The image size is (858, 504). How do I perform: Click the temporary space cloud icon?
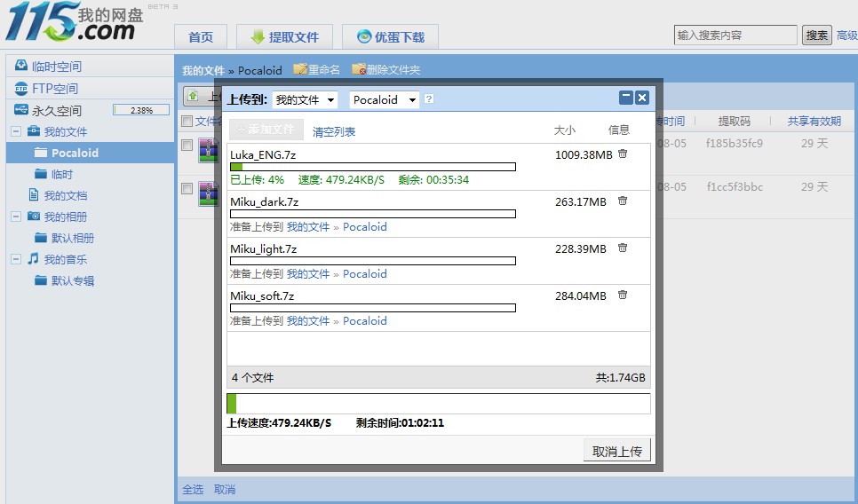(20, 65)
